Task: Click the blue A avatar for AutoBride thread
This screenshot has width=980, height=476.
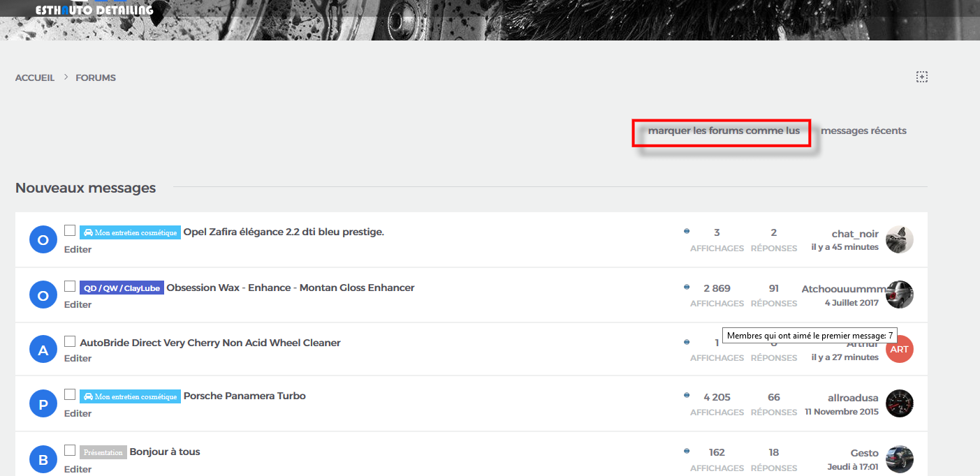Action: [43, 350]
